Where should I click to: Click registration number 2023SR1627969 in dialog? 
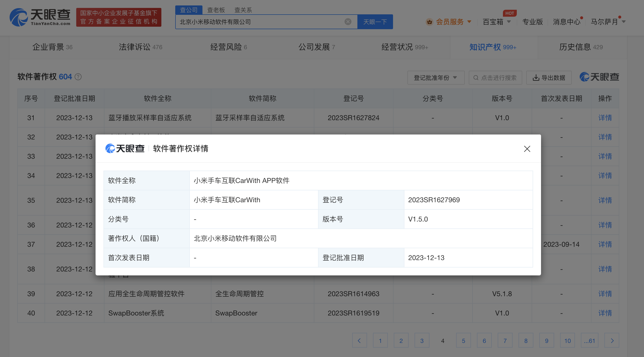tap(434, 200)
